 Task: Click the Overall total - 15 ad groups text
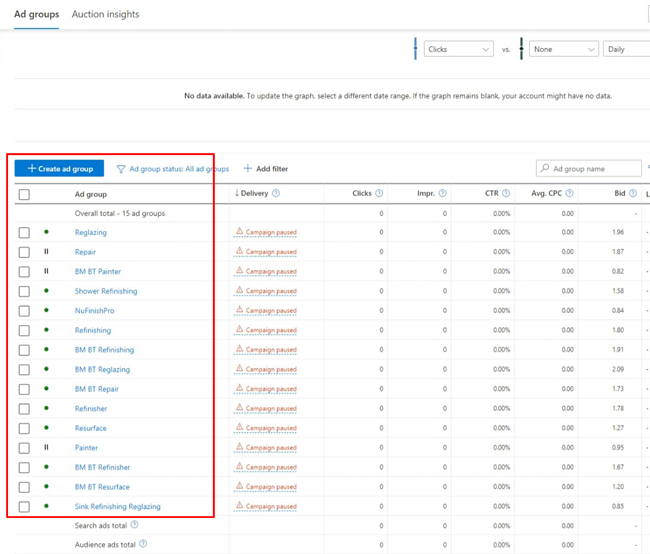pyautogui.click(x=120, y=213)
